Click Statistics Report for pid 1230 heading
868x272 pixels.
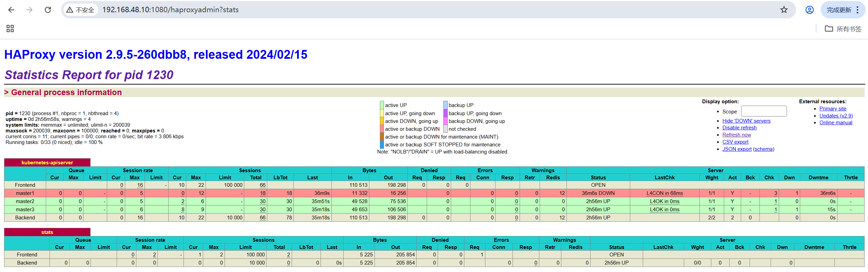tap(89, 75)
